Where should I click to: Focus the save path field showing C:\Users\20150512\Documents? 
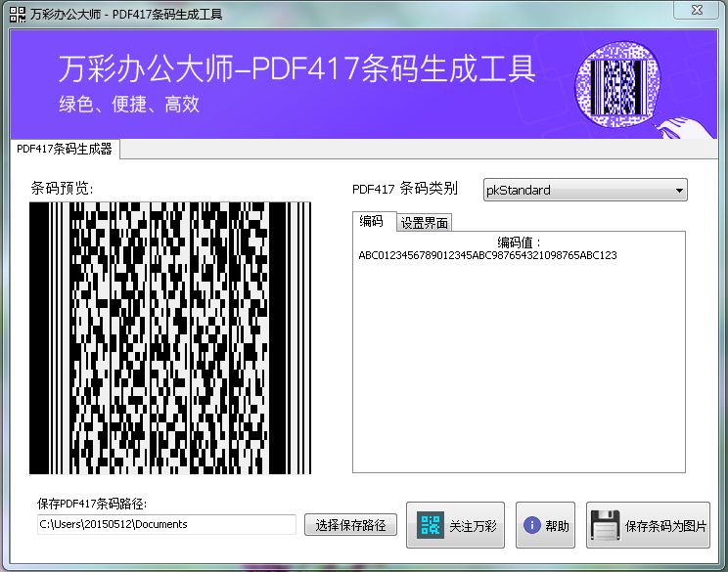166,525
